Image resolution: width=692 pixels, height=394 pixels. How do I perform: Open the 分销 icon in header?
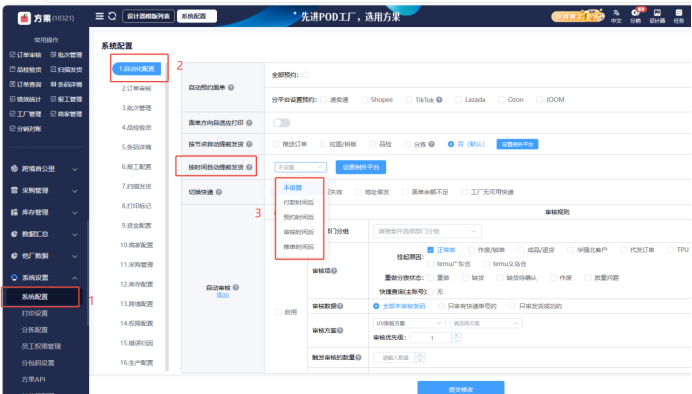[636, 16]
